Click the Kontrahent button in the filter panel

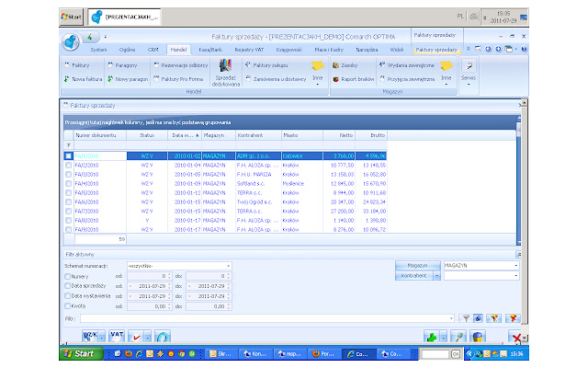414,276
